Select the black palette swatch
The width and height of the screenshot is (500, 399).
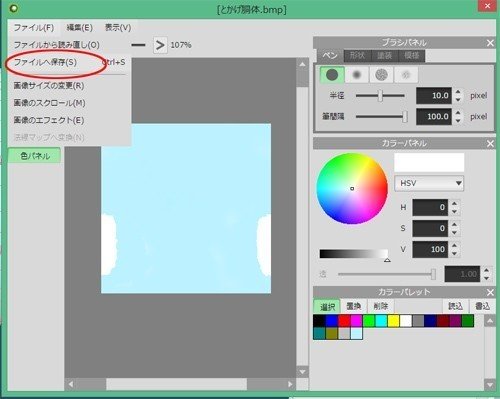[x=319, y=321]
